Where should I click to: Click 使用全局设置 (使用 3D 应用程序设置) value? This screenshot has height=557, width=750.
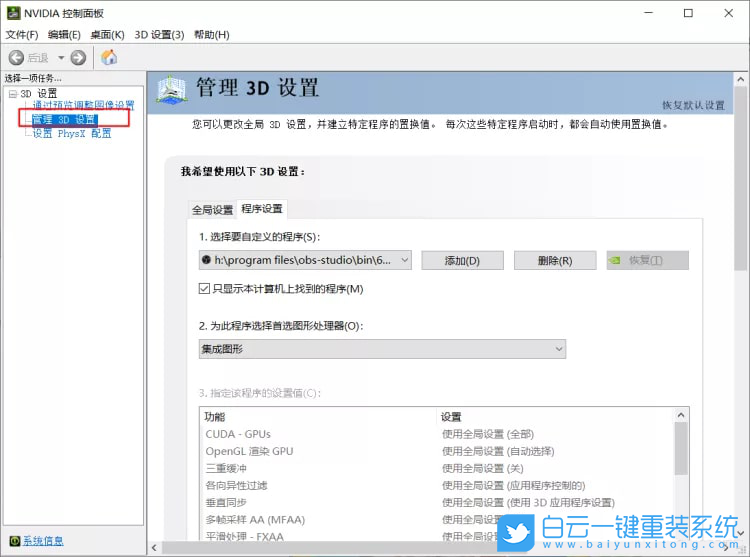529,503
